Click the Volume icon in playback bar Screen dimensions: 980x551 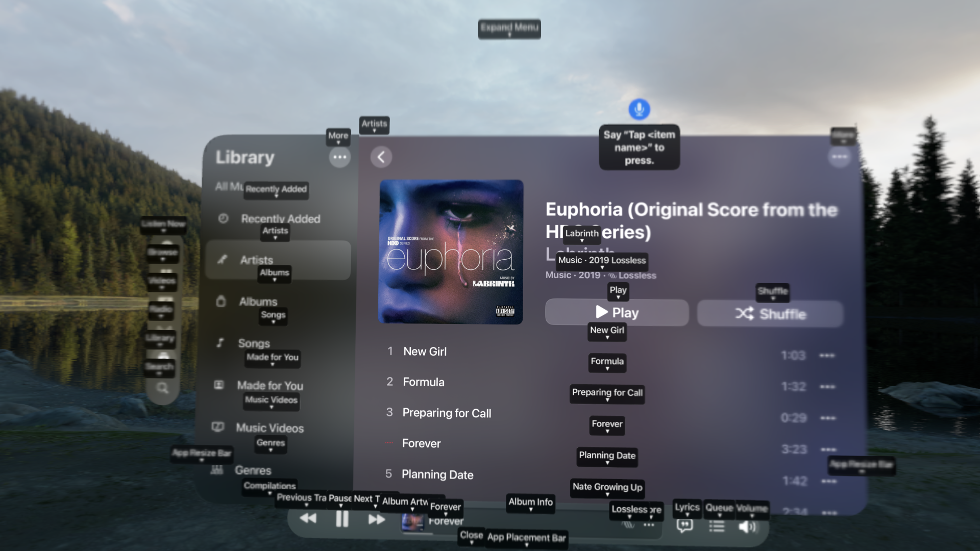coord(746,526)
